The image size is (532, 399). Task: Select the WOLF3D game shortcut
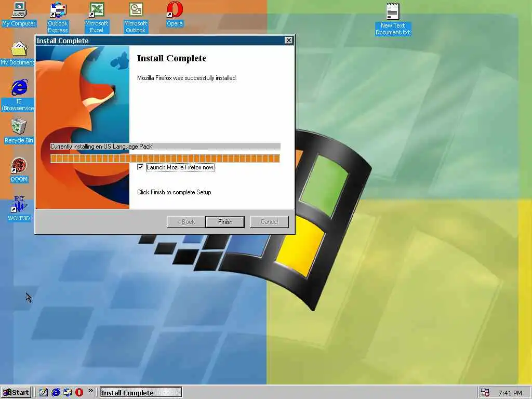[19, 209]
